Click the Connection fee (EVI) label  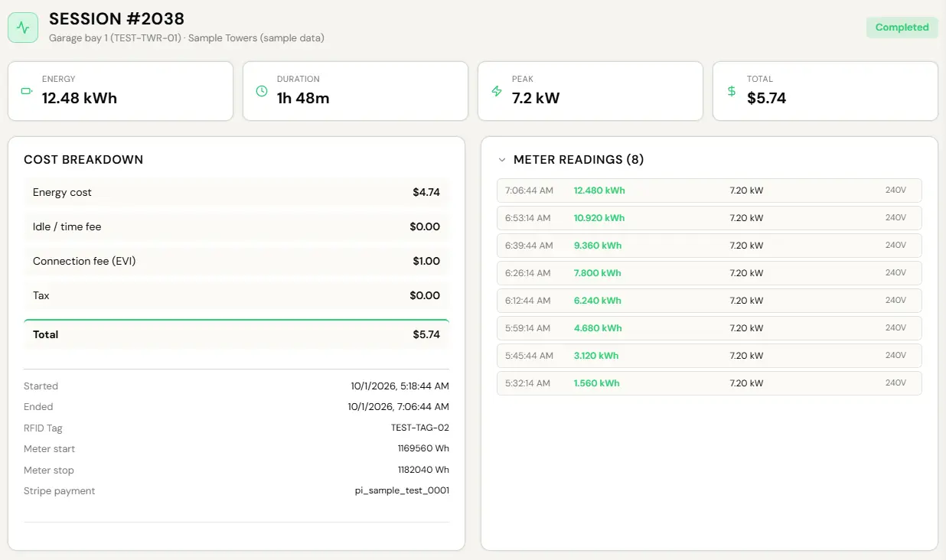pos(84,261)
